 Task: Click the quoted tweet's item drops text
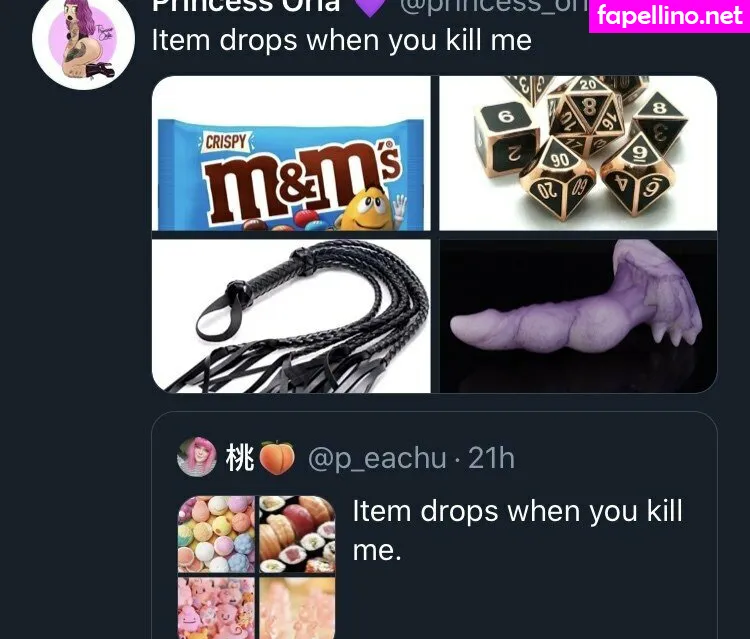pyautogui.click(x=518, y=530)
